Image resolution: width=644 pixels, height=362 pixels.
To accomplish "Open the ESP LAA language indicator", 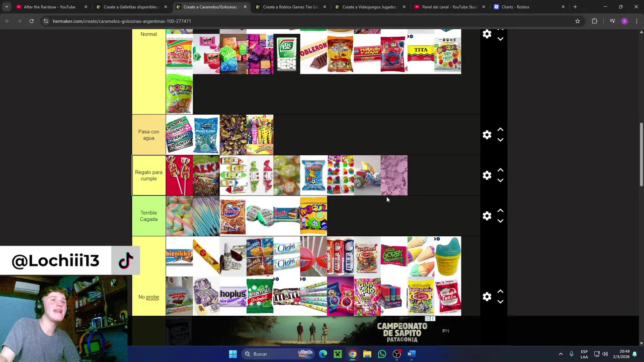I will pos(584,354).
